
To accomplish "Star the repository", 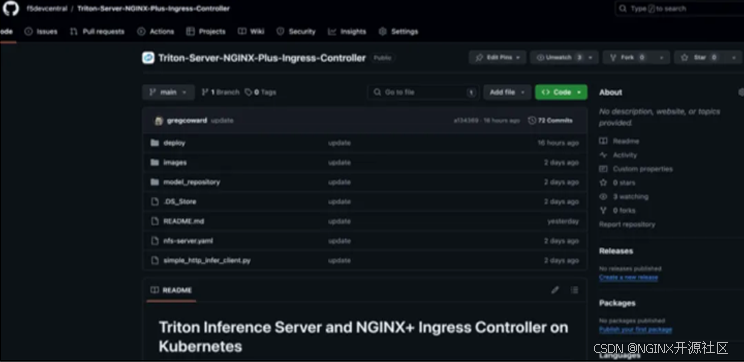I will 700,57.
